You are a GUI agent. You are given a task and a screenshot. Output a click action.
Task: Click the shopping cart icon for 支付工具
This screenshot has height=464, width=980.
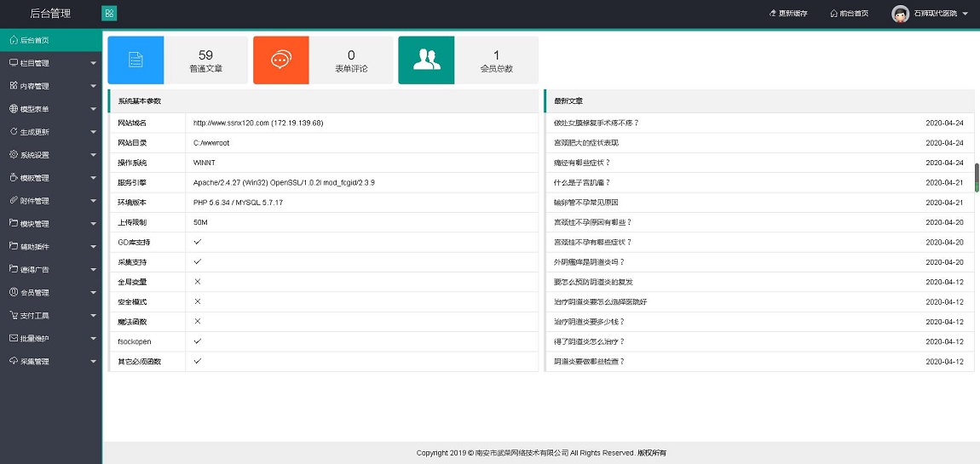pos(14,315)
